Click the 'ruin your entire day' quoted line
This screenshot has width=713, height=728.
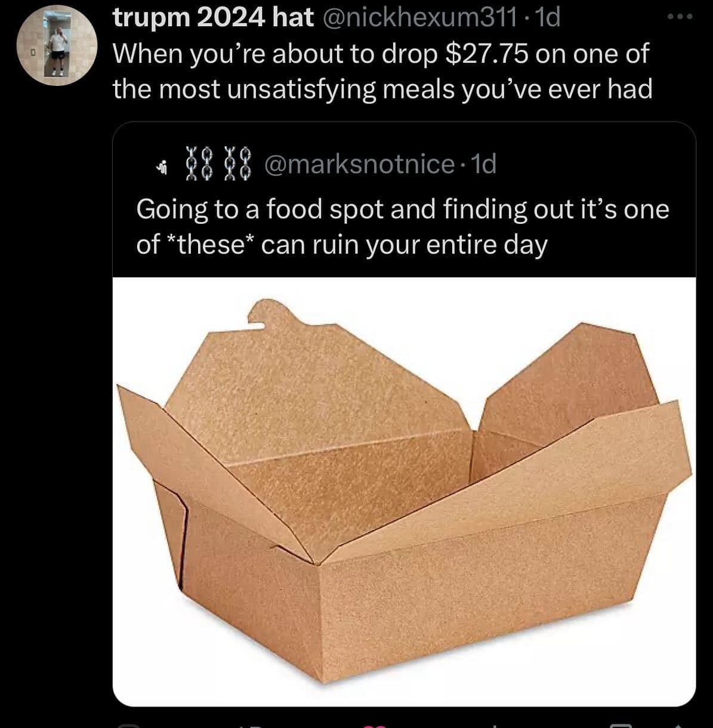pos(434,245)
